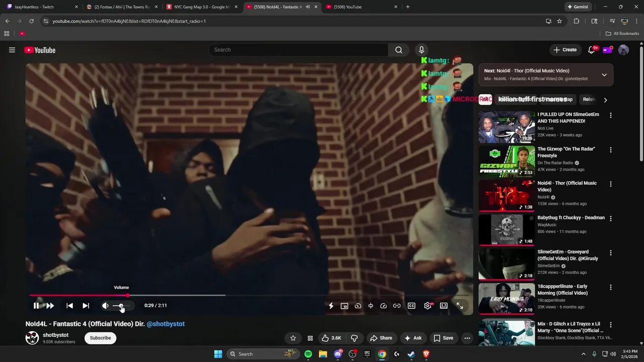The height and width of the screenshot is (362, 644).
Task: Switch to the Fostaa / Ahii tab
Action: [122, 7]
